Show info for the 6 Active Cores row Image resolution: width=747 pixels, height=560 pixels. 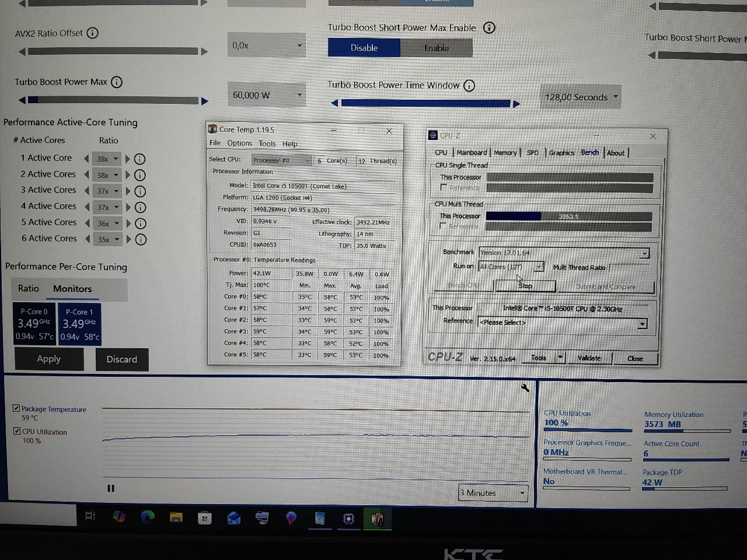pyautogui.click(x=141, y=239)
